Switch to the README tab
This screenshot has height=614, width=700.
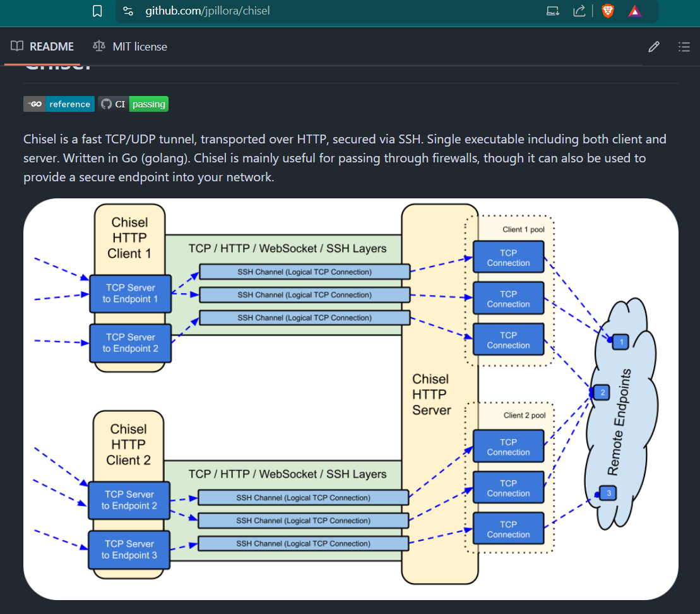coord(42,46)
